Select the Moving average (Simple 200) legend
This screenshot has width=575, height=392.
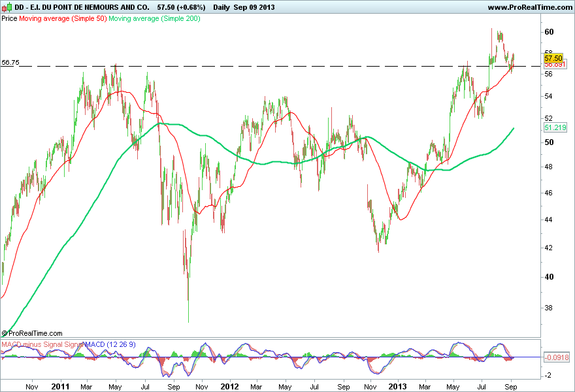point(154,18)
